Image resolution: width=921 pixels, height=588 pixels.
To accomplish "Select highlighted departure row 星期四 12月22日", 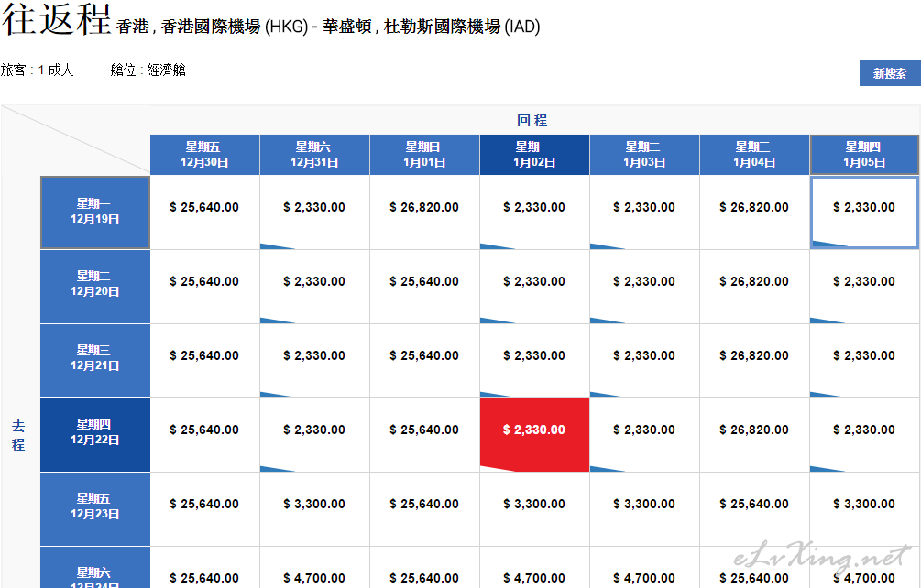I will click(x=94, y=433).
